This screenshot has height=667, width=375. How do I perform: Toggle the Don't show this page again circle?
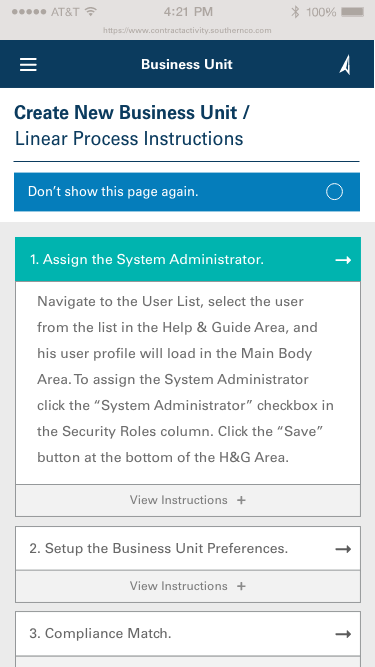point(334,192)
